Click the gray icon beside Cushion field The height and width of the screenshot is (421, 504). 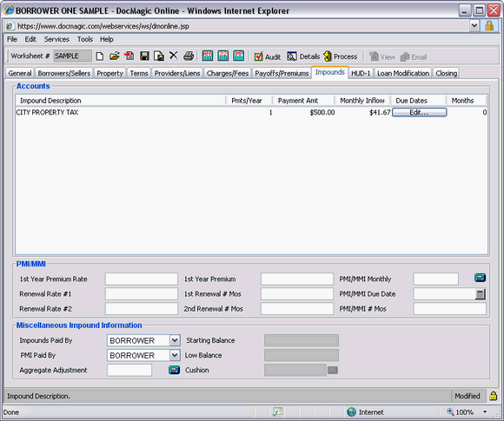coord(333,371)
